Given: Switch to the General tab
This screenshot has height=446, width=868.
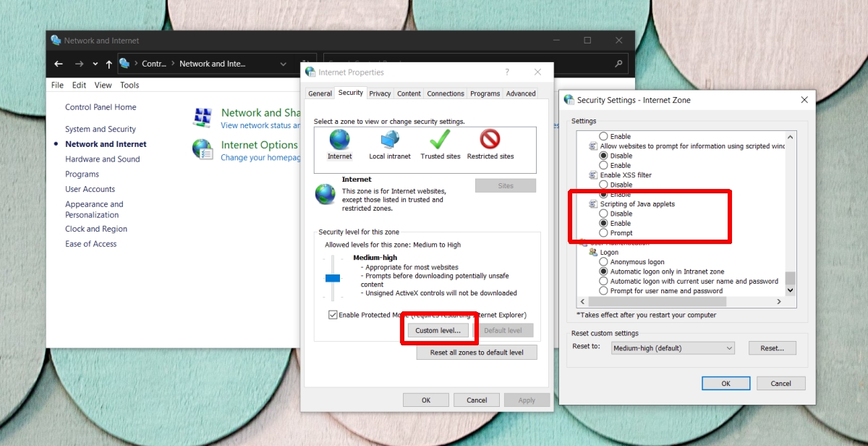Looking at the screenshot, I should [x=320, y=93].
